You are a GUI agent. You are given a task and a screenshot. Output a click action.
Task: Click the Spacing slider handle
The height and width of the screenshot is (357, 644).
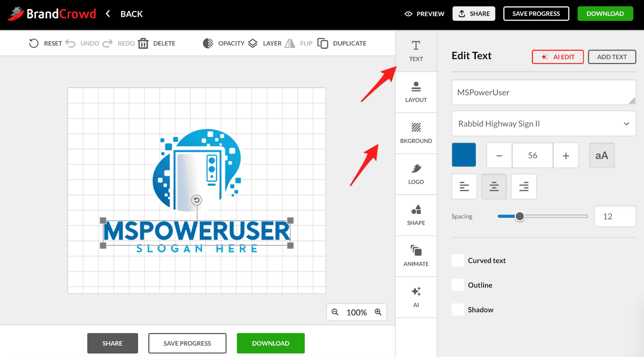point(520,216)
